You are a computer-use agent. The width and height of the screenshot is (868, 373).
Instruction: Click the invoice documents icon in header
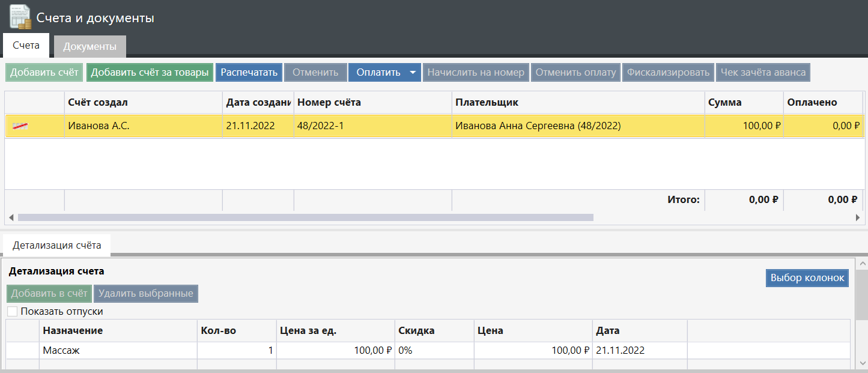[20, 17]
